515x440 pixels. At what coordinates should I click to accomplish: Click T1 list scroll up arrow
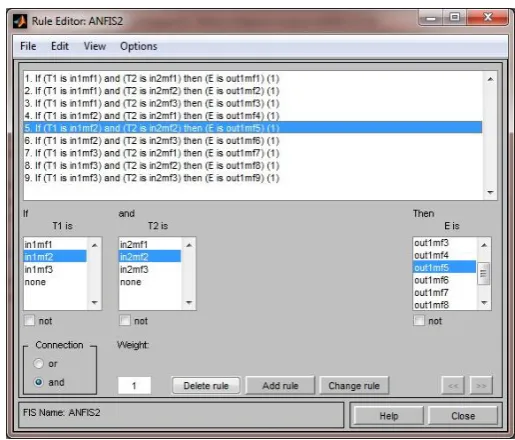click(94, 245)
